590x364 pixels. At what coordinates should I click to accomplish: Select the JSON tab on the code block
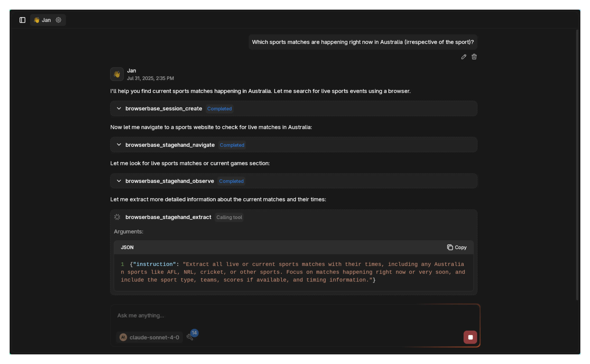[127, 247]
